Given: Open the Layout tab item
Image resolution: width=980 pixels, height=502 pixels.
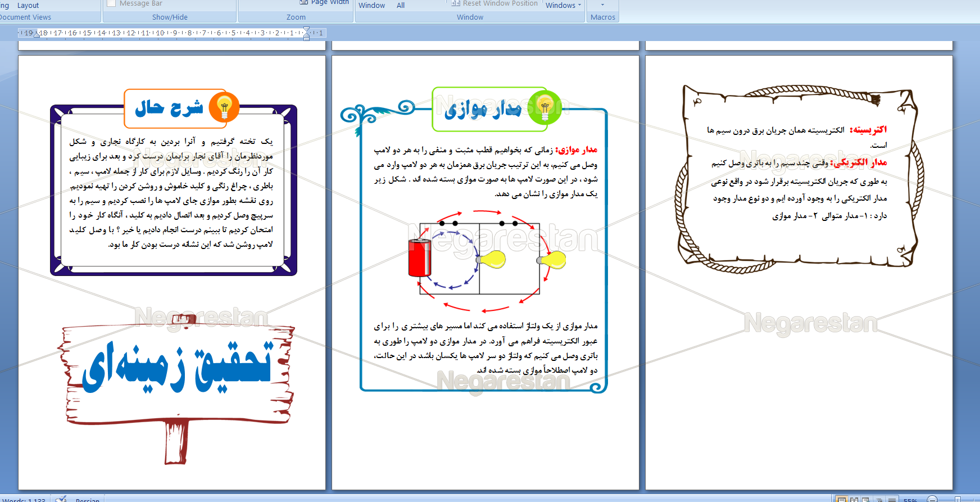Looking at the screenshot, I should pos(28,5).
